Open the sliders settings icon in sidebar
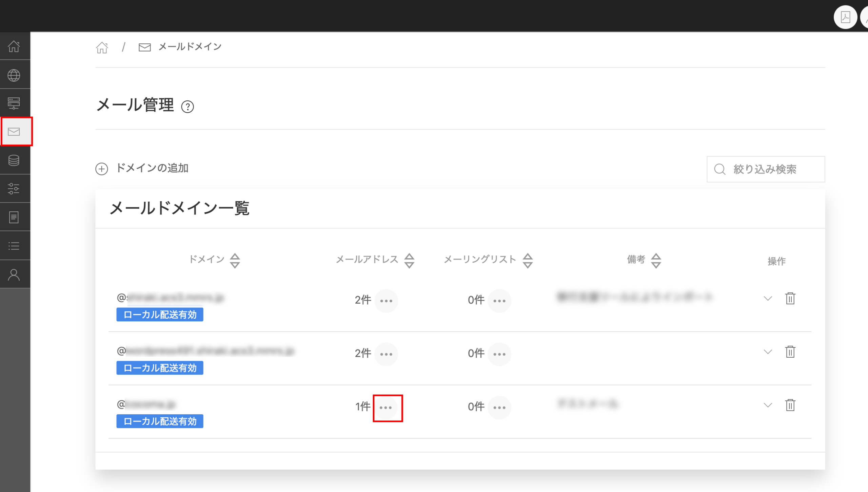Screen dimensions: 868x492 tap(14, 189)
